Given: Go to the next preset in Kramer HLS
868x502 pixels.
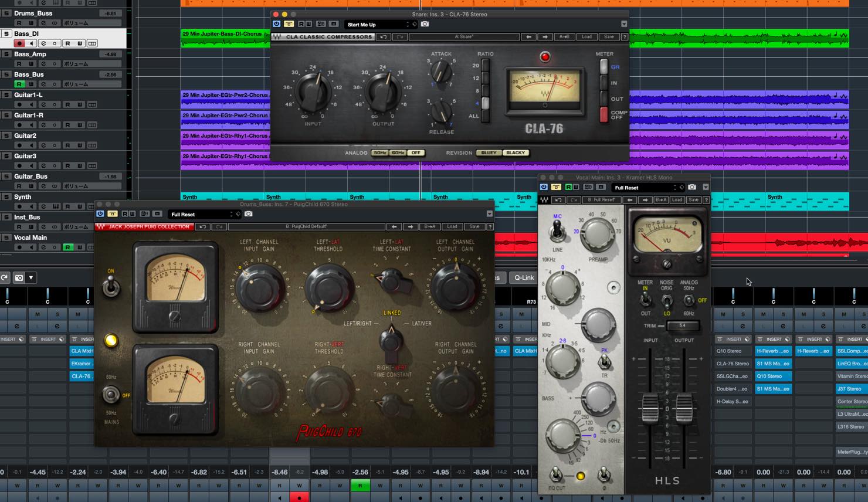Looking at the screenshot, I should coord(645,200).
